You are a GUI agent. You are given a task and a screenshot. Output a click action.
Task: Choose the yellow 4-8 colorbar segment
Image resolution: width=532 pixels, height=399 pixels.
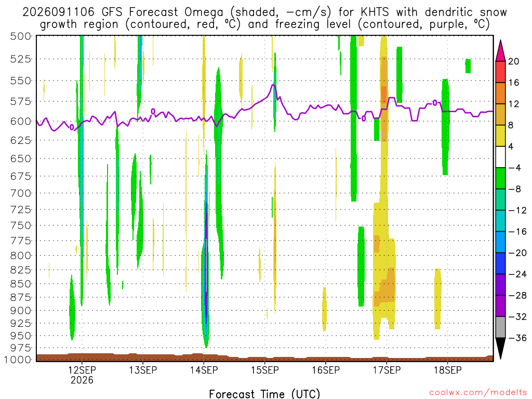[500, 136]
